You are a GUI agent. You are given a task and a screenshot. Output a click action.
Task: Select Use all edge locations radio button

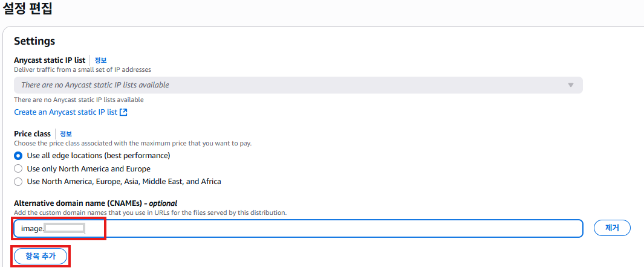18,156
